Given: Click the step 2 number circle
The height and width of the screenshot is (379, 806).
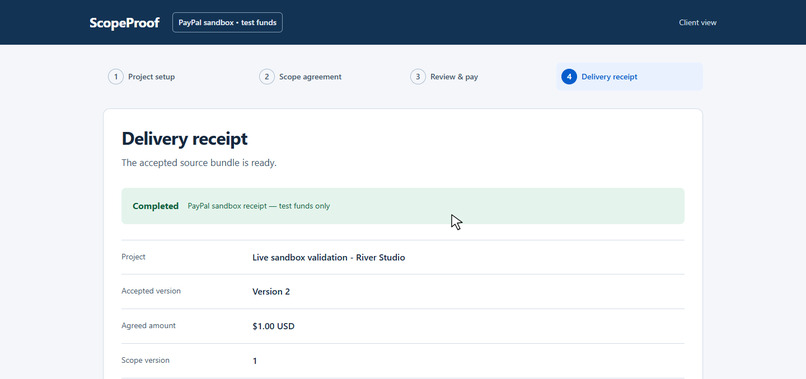Looking at the screenshot, I should 267,77.
